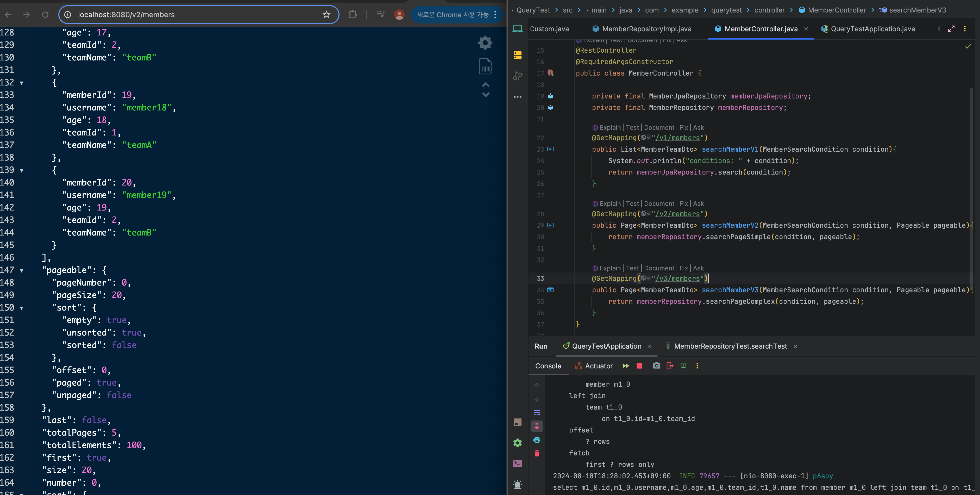Collapse the JSON object at line 132
The width and height of the screenshot is (980, 495).
coord(22,83)
